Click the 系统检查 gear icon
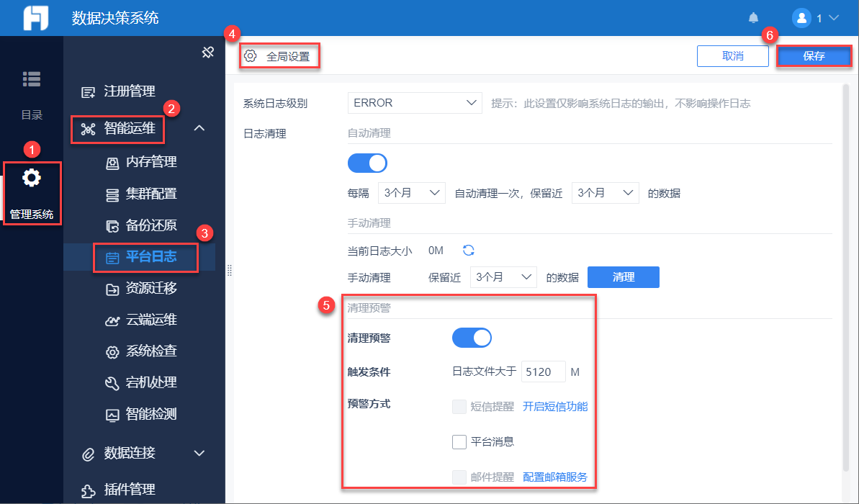This screenshot has height=504, width=859. point(112,352)
